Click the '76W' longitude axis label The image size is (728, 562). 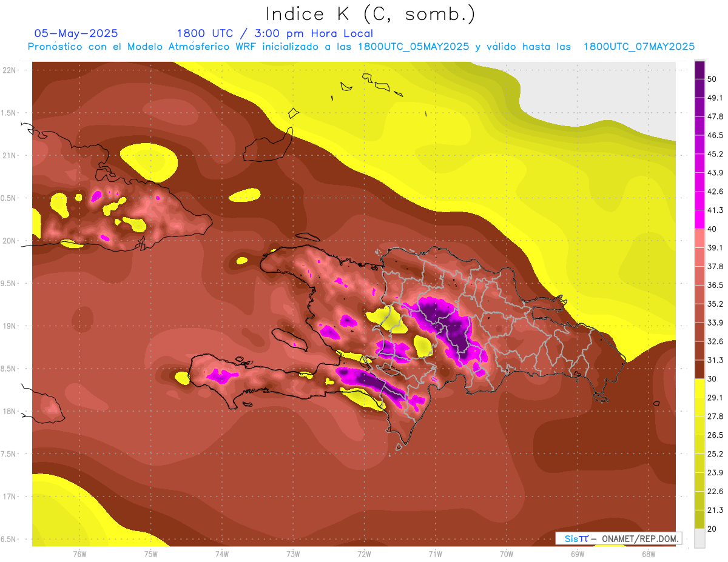click(79, 554)
